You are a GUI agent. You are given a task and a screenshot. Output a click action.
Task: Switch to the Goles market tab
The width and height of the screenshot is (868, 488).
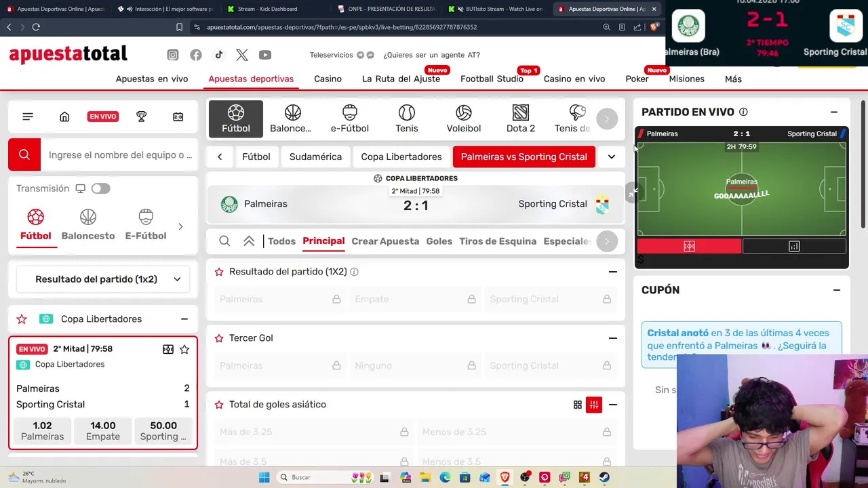coord(439,241)
